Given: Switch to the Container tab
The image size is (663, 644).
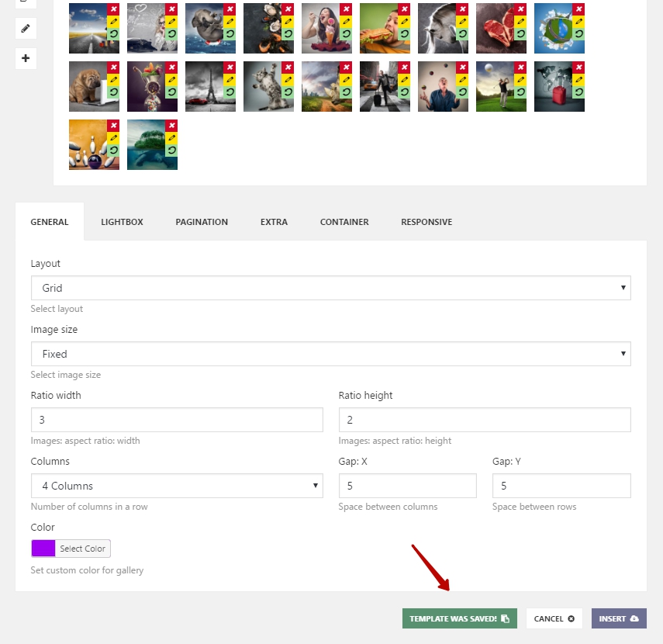Looking at the screenshot, I should click(344, 222).
